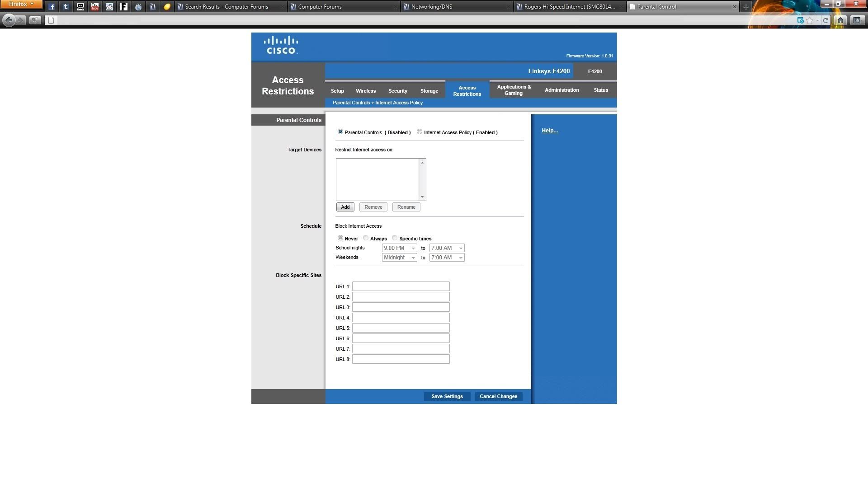Screen dimensions: 868x488
Task: Open Weekends end time dropdown
Action: coord(447,258)
